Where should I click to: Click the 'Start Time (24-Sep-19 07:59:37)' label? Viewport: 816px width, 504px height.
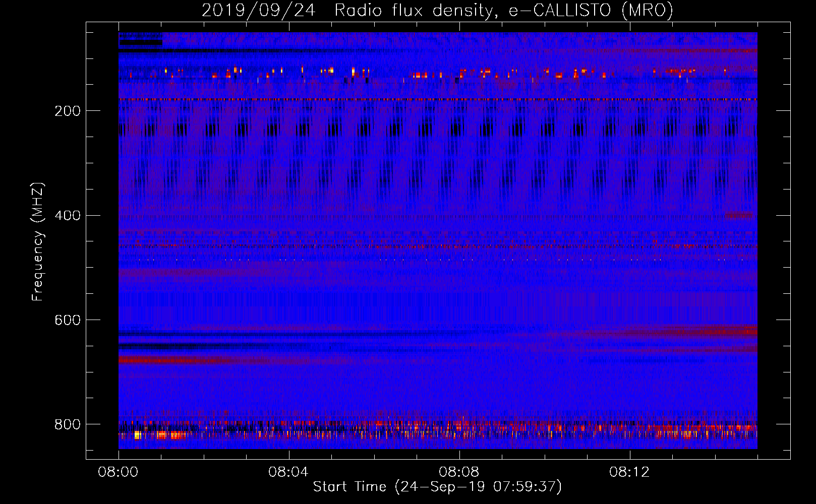click(x=437, y=487)
